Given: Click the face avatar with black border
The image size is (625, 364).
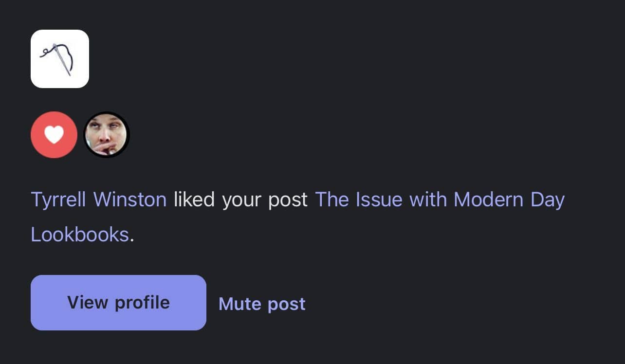Looking at the screenshot, I should (107, 135).
